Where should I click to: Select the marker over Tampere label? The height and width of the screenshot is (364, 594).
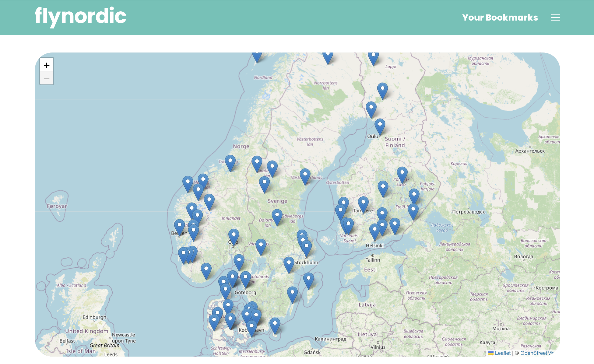[x=363, y=204]
